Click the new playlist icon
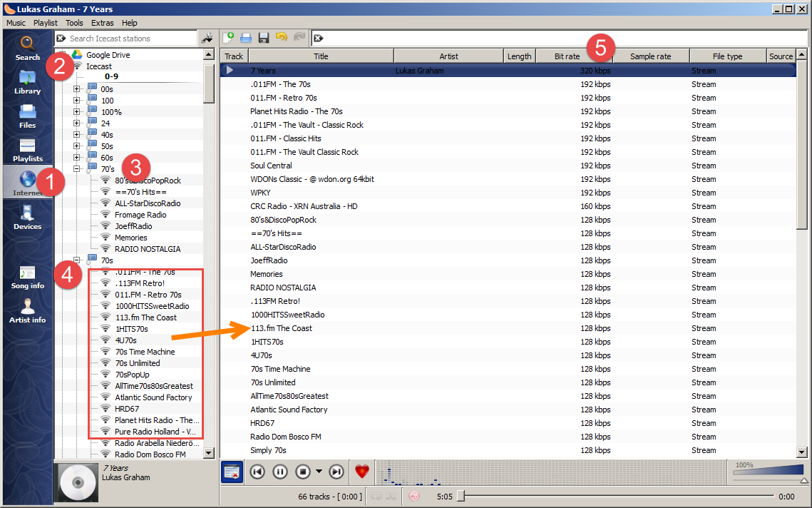The image size is (812, 508). 228,38
